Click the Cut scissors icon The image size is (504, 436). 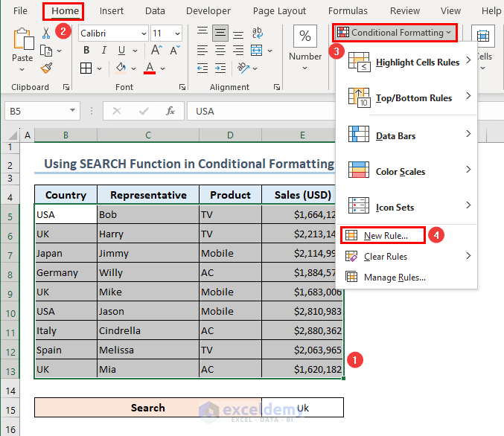coord(46,33)
